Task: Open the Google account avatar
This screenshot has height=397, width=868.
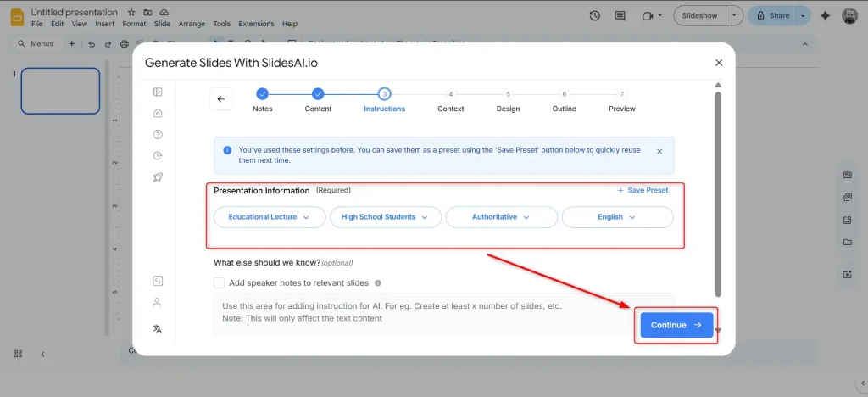Action: tap(849, 16)
